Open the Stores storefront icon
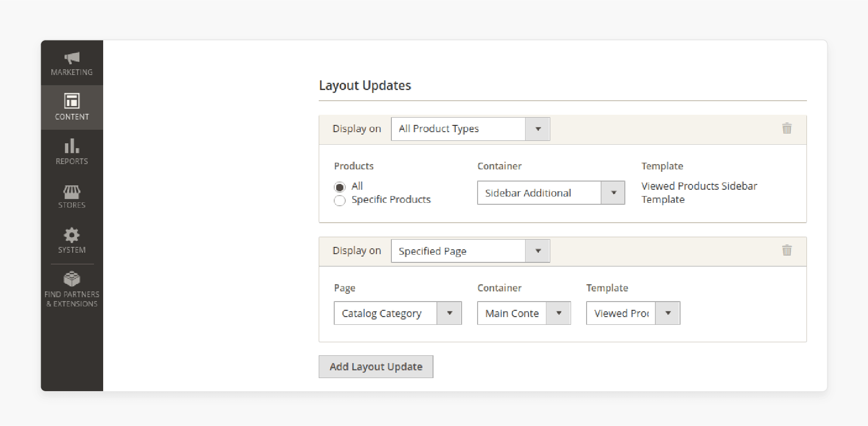The width and height of the screenshot is (868, 426). pos(72,192)
